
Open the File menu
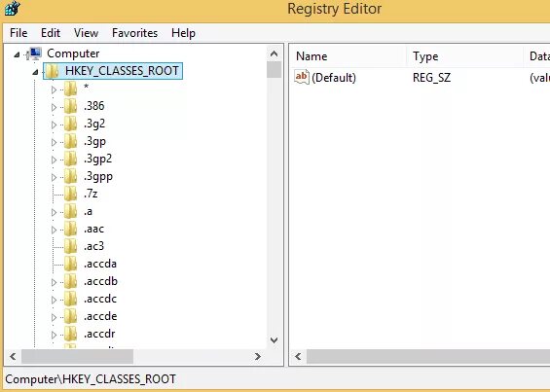pyautogui.click(x=18, y=33)
